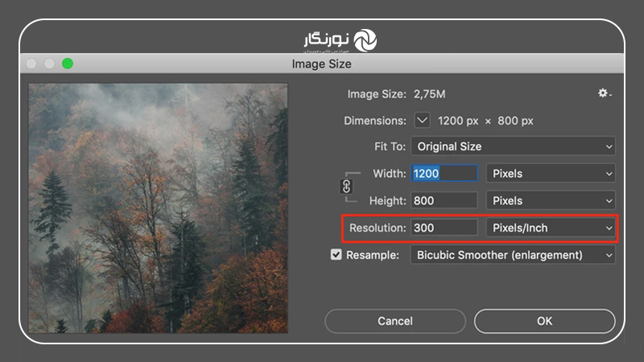
Task: Click in the Width field
Action: point(444,173)
